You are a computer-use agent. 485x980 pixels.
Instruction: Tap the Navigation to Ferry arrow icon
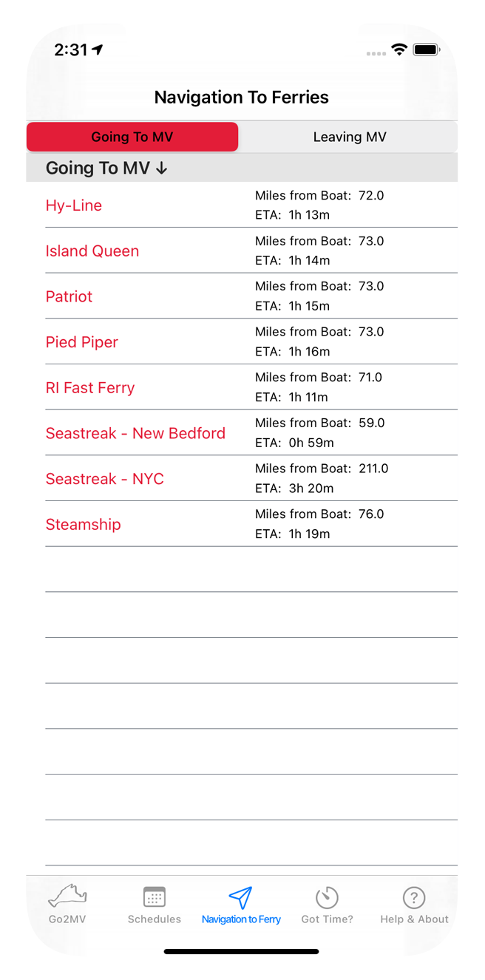click(x=241, y=897)
